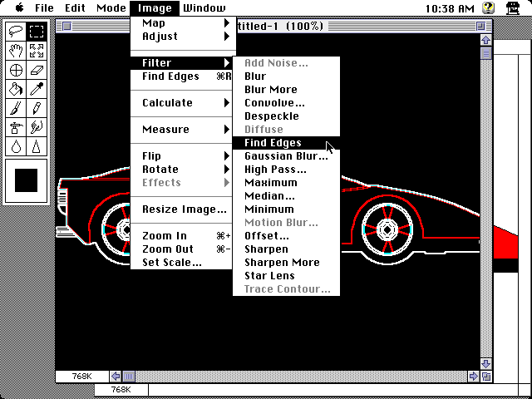Viewport: 532px width, 399px height.
Task: Apply the Blur More filter
Action: [286, 90]
